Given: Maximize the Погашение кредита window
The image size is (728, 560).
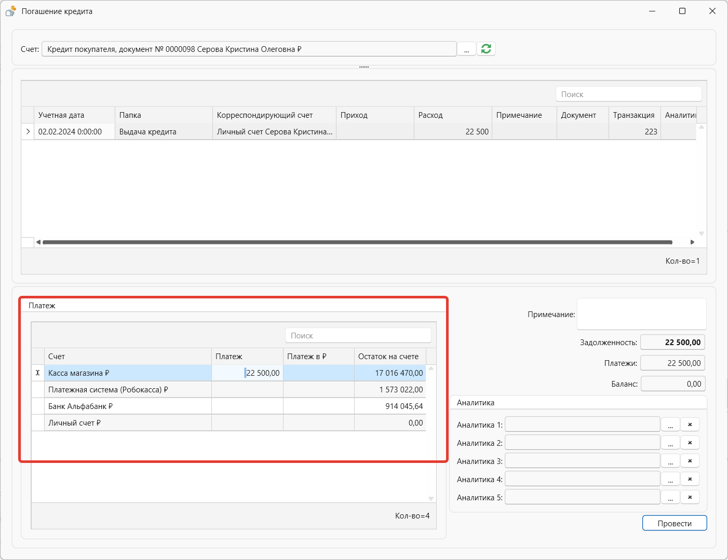Looking at the screenshot, I should (x=682, y=11).
